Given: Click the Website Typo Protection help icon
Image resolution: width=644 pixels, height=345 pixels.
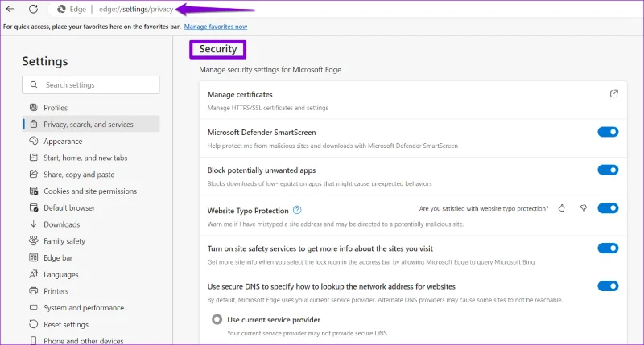Looking at the screenshot, I should [x=297, y=210].
